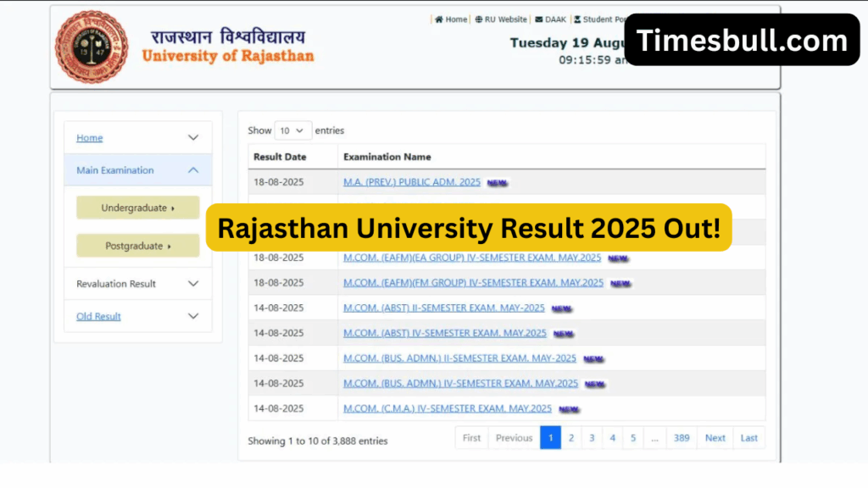Image resolution: width=868 pixels, height=488 pixels.
Task: Expand the Home sidebar chevron
Action: (x=193, y=138)
